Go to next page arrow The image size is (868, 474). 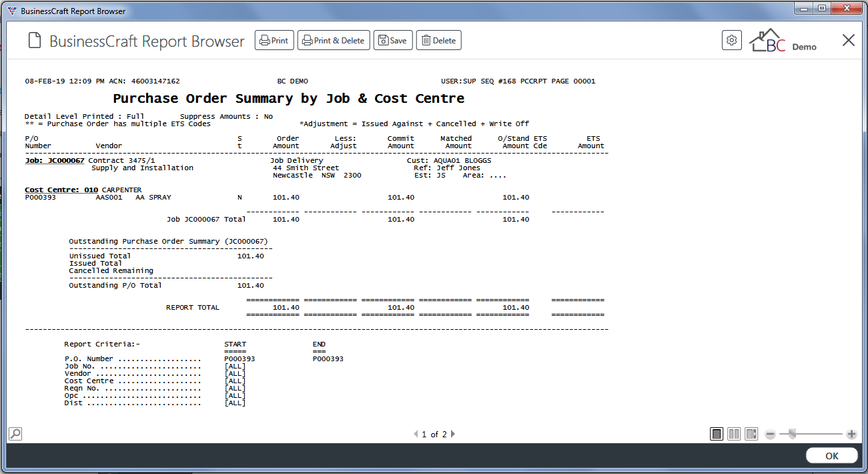point(453,434)
